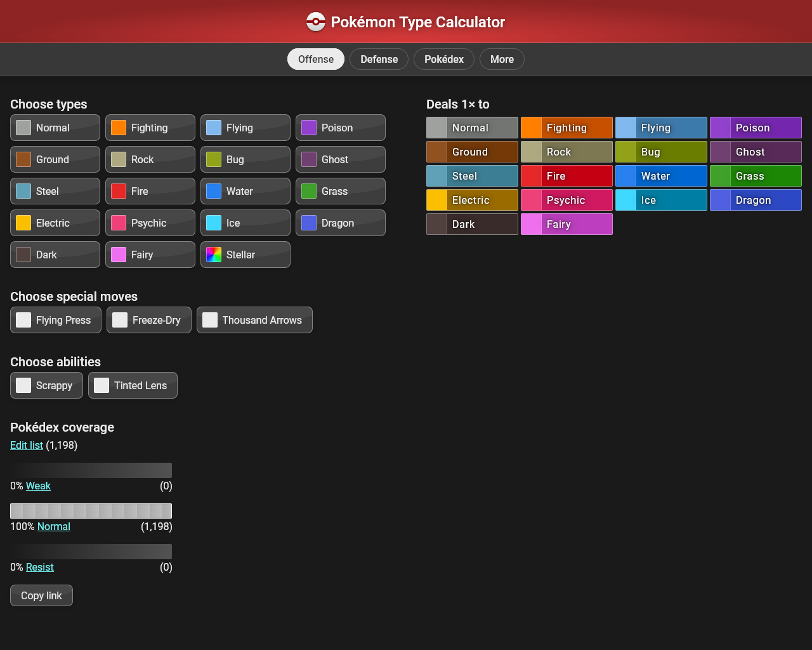Click Ground badge in Deals 1× list
Viewport: 812px width, 650px height.
click(x=472, y=152)
